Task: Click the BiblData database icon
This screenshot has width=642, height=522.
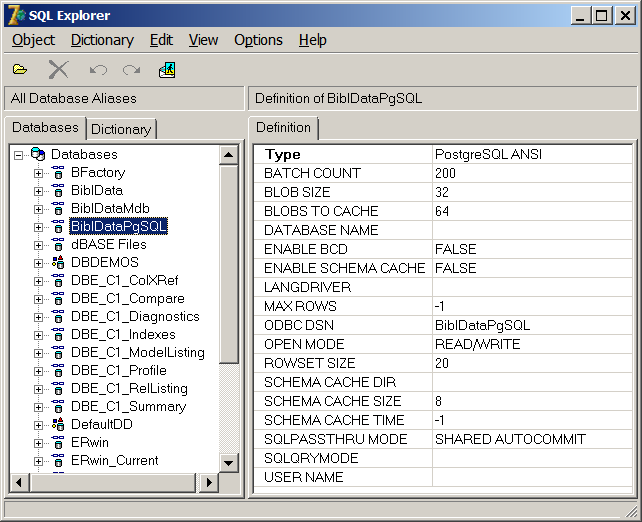Action: (x=58, y=190)
